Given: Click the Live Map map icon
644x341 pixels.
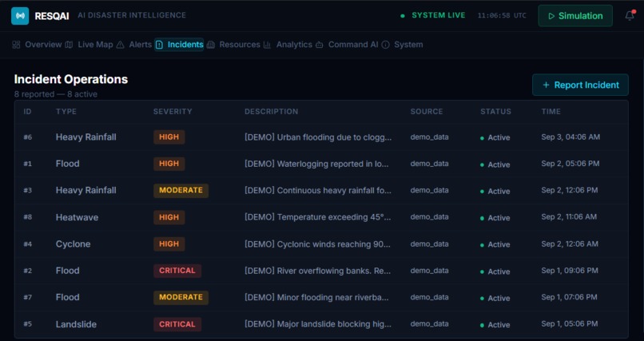Looking at the screenshot, I should click(x=69, y=45).
